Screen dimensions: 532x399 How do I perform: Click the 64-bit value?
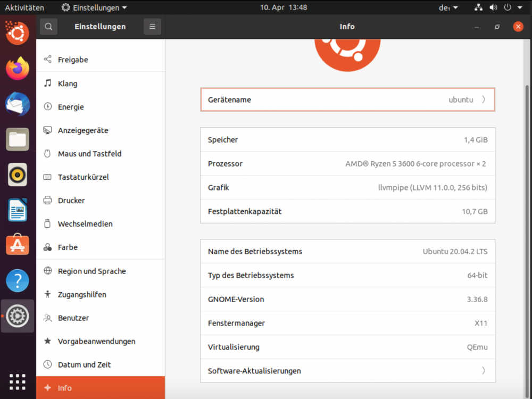point(477,275)
